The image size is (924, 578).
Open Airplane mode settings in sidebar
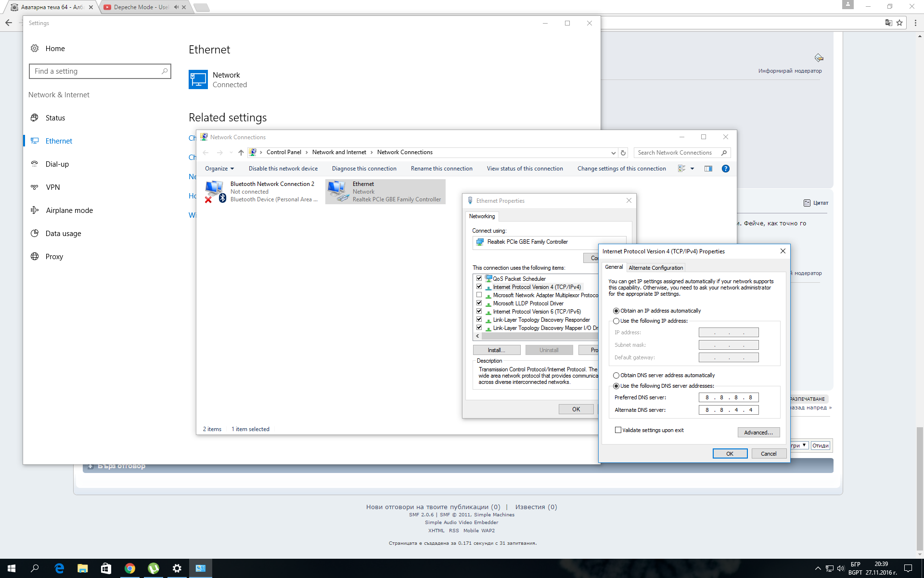[x=69, y=210]
